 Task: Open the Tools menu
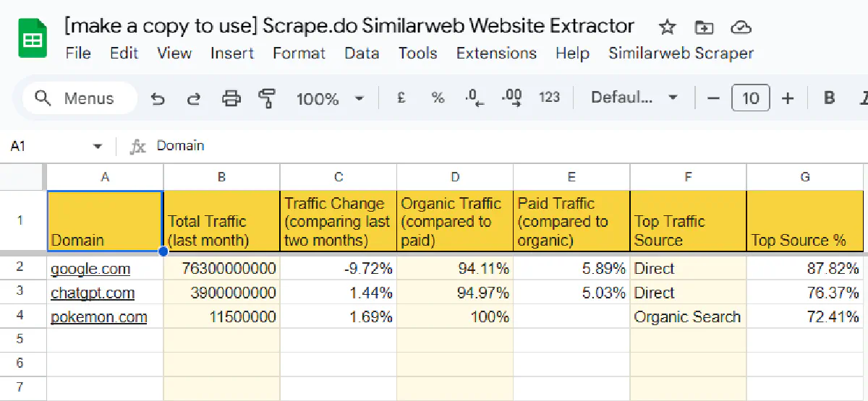coord(417,53)
